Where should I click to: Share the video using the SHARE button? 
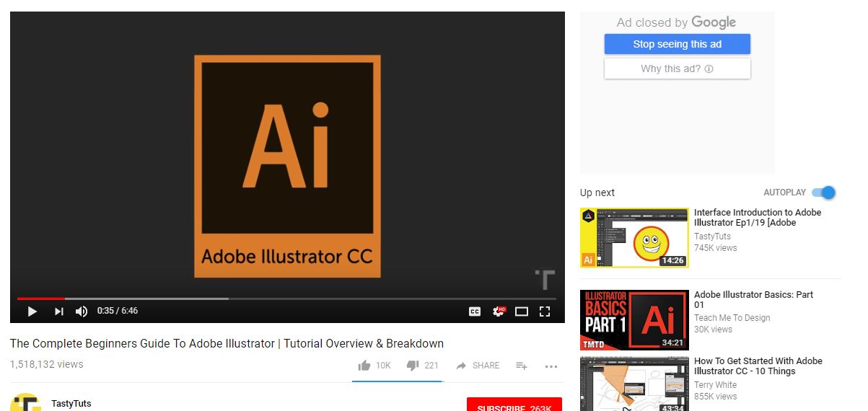pos(478,366)
